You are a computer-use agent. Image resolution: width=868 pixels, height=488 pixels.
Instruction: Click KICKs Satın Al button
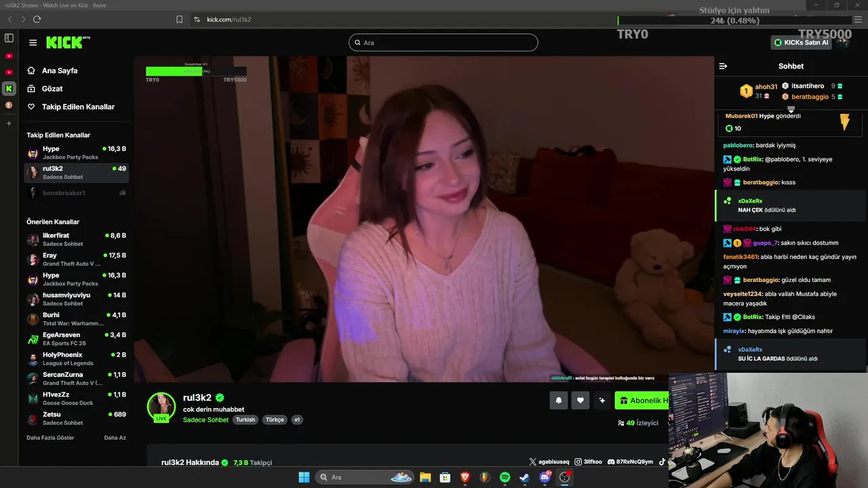coord(801,43)
